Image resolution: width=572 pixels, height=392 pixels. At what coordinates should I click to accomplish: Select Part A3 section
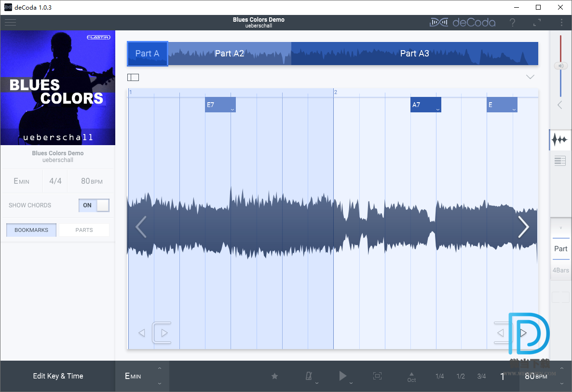click(414, 54)
